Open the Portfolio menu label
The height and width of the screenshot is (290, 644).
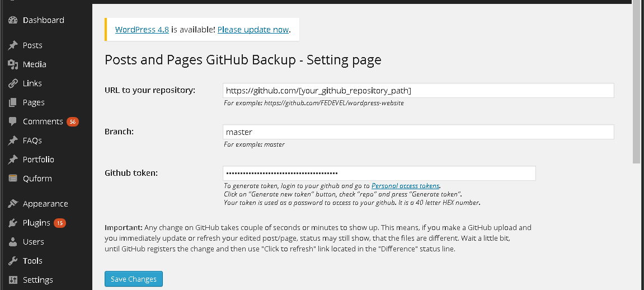click(x=39, y=160)
